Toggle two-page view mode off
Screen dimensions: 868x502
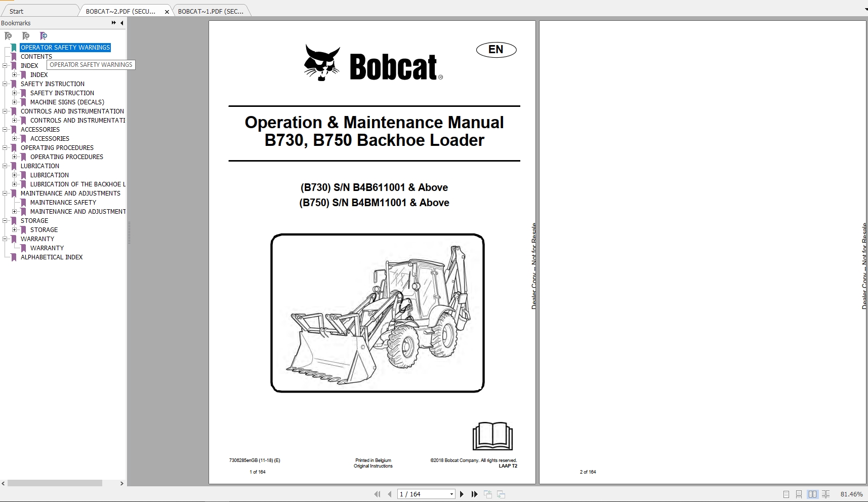tap(812, 494)
